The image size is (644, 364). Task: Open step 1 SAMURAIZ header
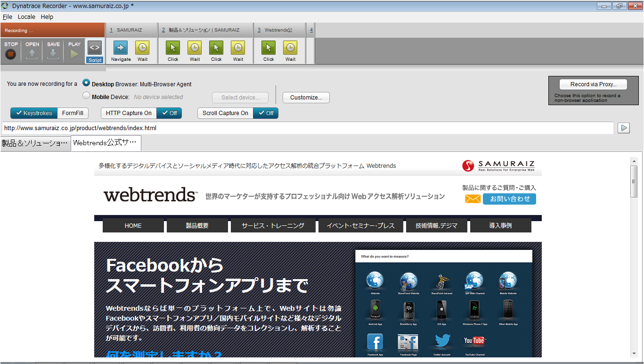tap(131, 30)
